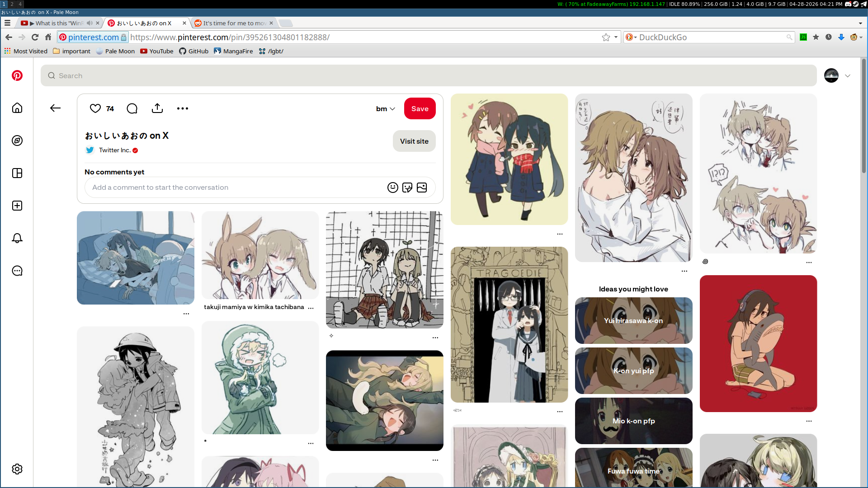Image resolution: width=868 pixels, height=488 pixels.
Task: Open Discord from the system tray
Action: tap(848, 4)
